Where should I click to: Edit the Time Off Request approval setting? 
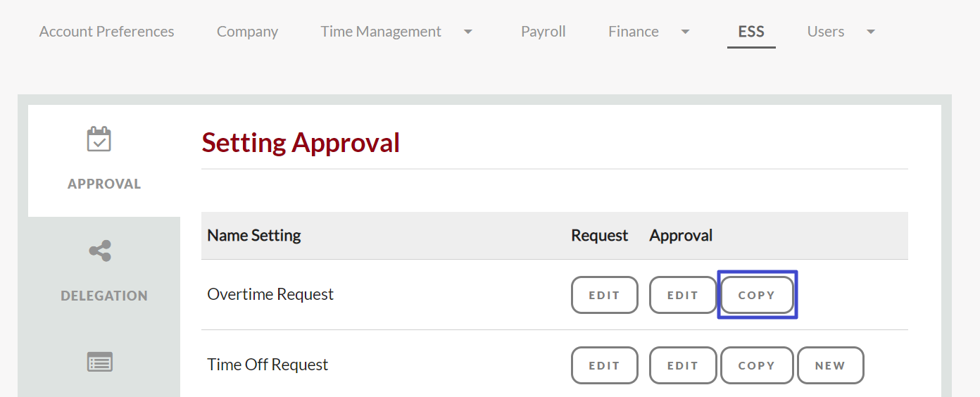pyautogui.click(x=683, y=365)
